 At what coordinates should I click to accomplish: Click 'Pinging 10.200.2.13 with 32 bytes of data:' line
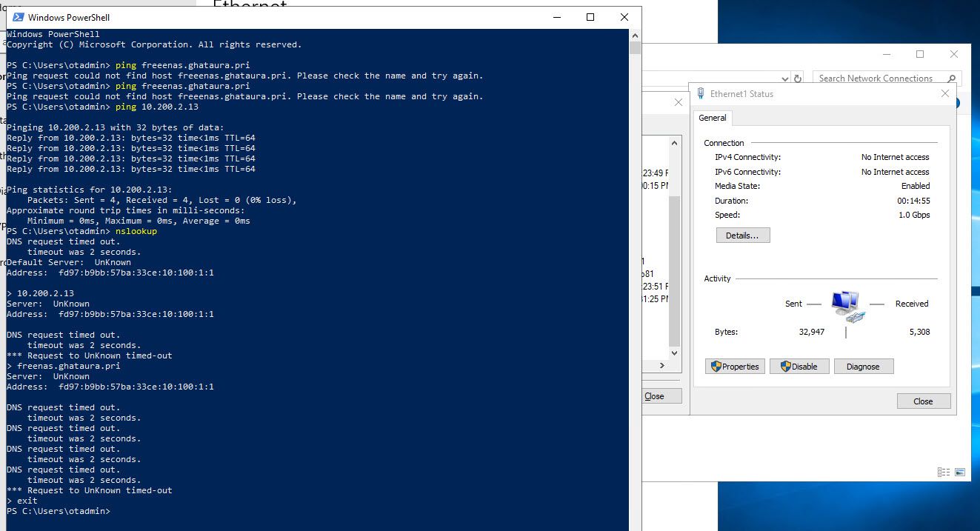tap(115, 127)
